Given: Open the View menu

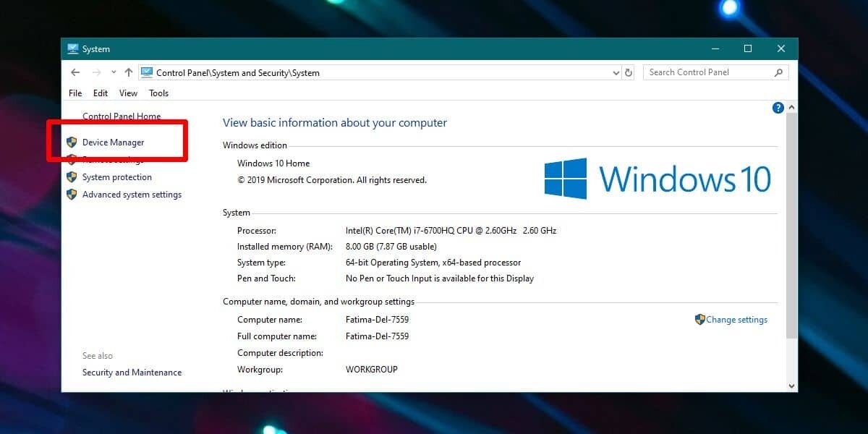Looking at the screenshot, I should [x=129, y=93].
